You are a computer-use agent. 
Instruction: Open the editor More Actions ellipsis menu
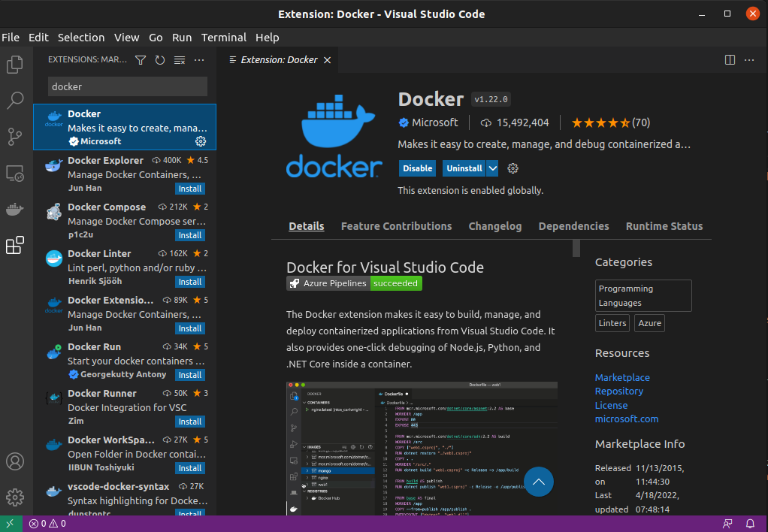pyautogui.click(x=748, y=59)
